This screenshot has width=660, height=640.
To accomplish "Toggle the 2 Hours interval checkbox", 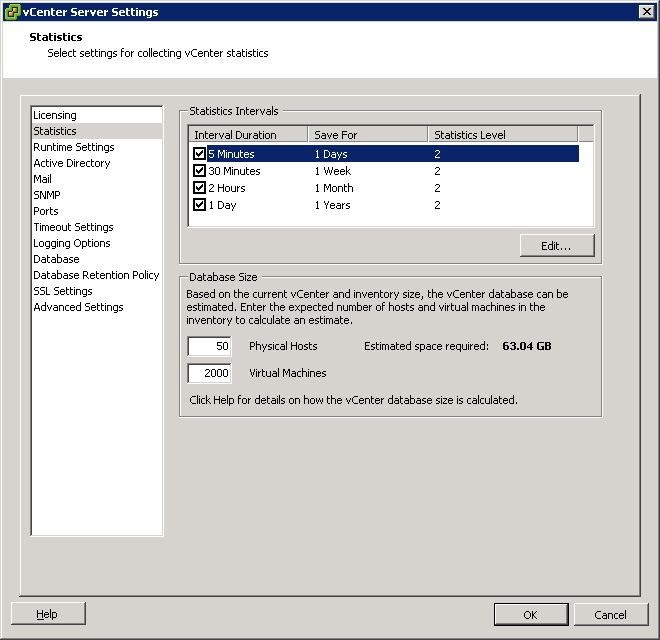I will click(x=199, y=187).
